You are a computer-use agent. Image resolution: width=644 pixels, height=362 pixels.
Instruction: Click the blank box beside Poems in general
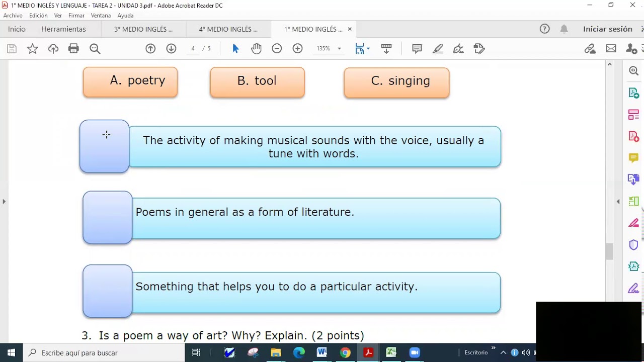point(108,218)
